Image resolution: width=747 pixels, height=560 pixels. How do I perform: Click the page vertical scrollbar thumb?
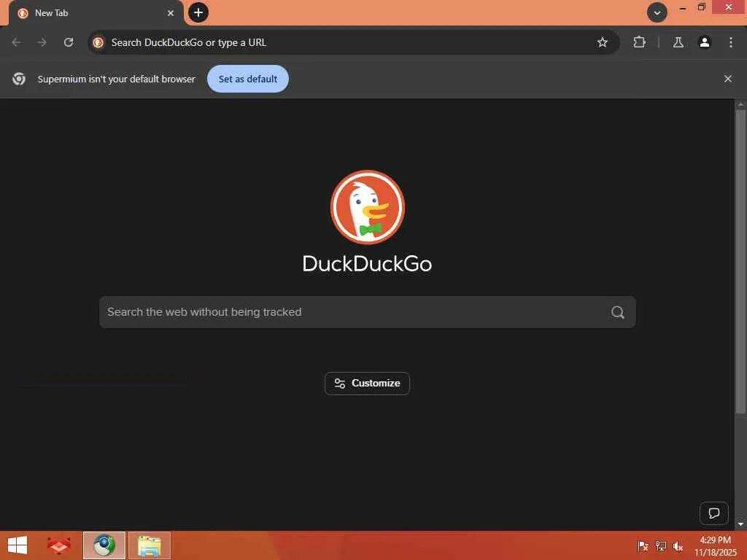pyautogui.click(x=740, y=262)
